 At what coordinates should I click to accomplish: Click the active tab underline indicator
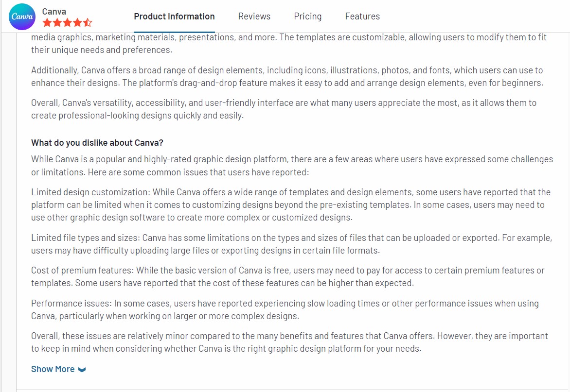pyautogui.click(x=174, y=31)
